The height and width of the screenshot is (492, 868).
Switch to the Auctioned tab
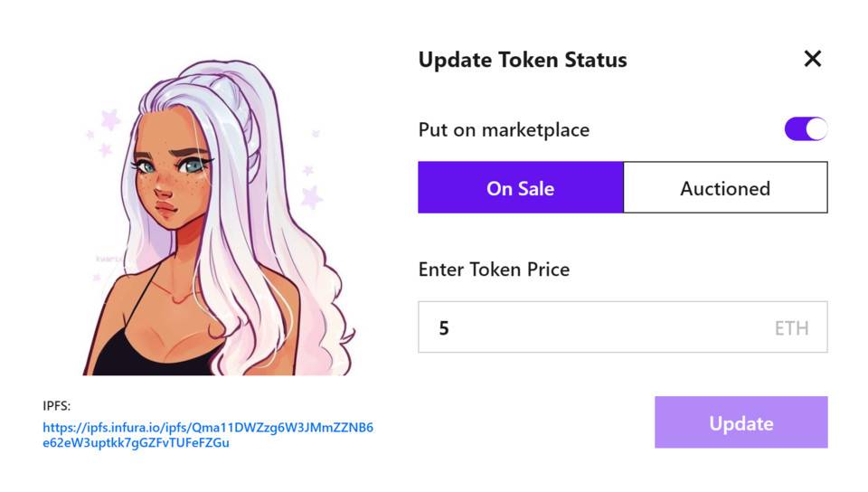point(725,188)
